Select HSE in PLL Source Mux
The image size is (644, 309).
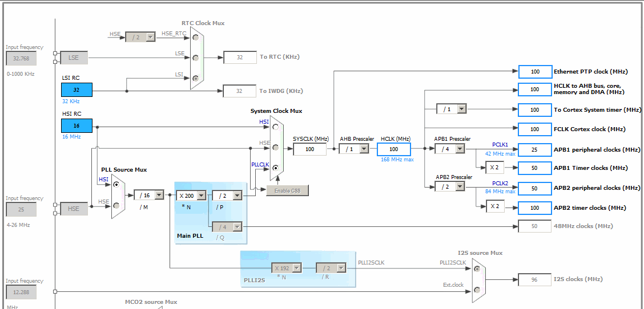(x=116, y=205)
